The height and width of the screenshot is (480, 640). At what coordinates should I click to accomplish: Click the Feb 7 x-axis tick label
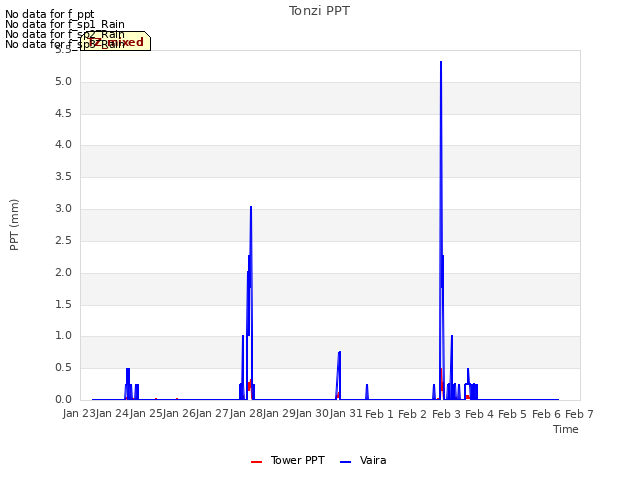(579, 414)
